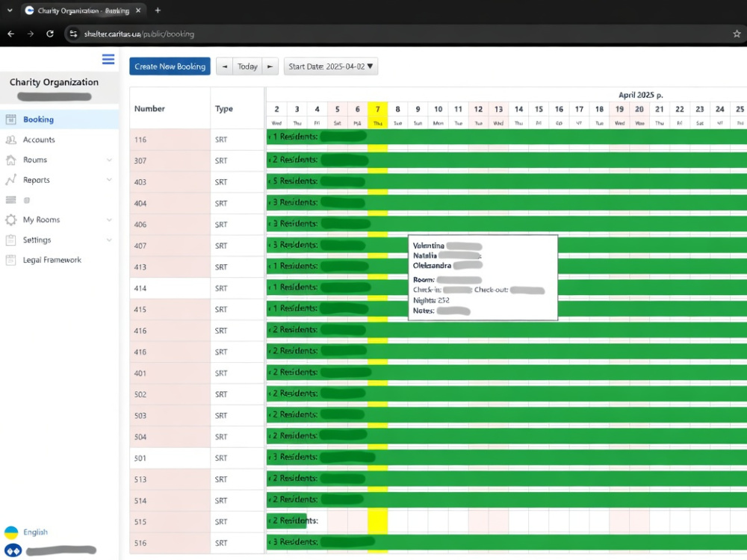Click the booking bar for room 504

click(506, 436)
